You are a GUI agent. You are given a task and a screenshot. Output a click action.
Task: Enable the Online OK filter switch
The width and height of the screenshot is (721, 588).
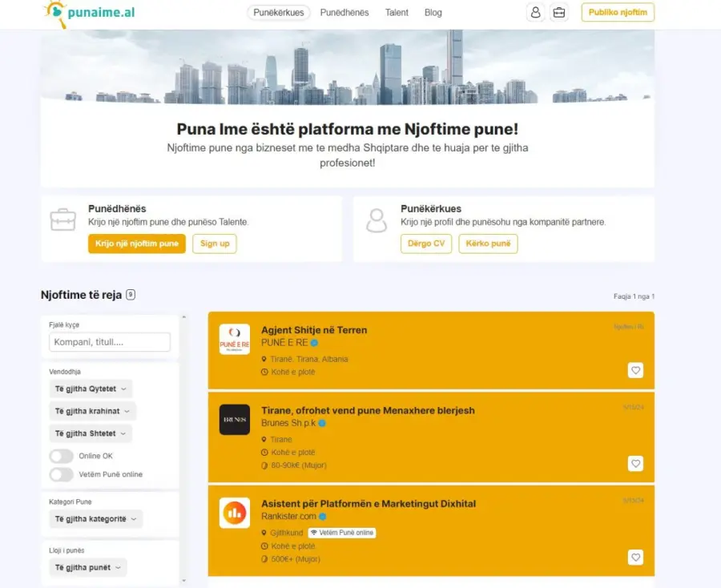tap(61, 455)
